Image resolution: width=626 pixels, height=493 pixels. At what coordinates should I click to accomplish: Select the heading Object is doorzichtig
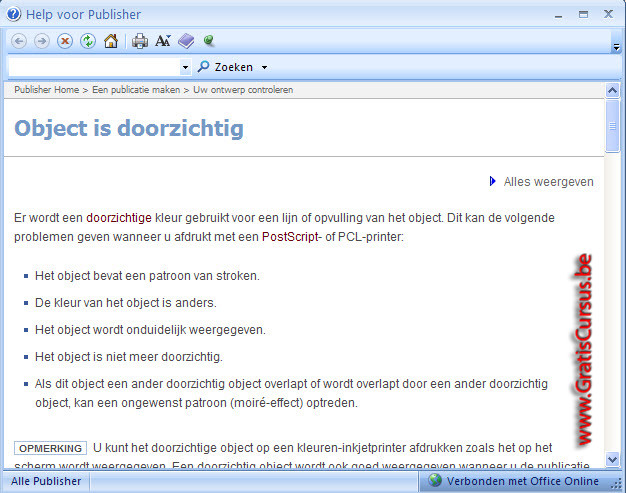[x=129, y=129]
